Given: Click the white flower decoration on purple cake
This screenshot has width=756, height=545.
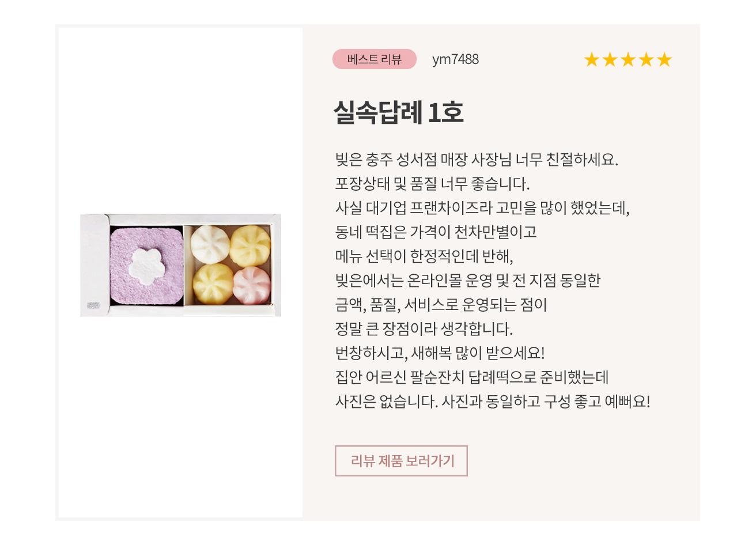Looking at the screenshot, I should 148,266.
